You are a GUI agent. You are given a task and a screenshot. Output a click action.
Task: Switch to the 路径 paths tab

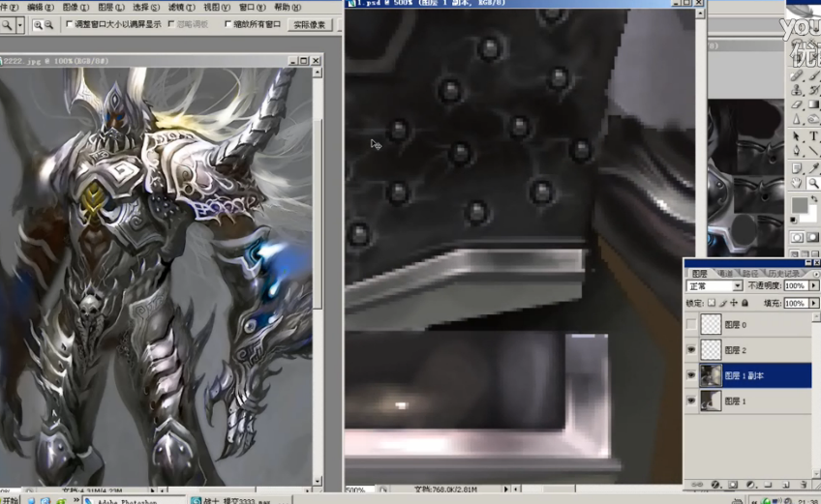point(749,274)
